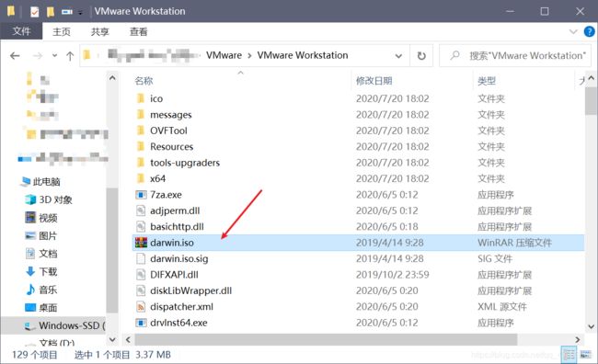The image size is (598, 364).
Task: Click VMware in the address breadcrumb
Action: click(x=224, y=55)
